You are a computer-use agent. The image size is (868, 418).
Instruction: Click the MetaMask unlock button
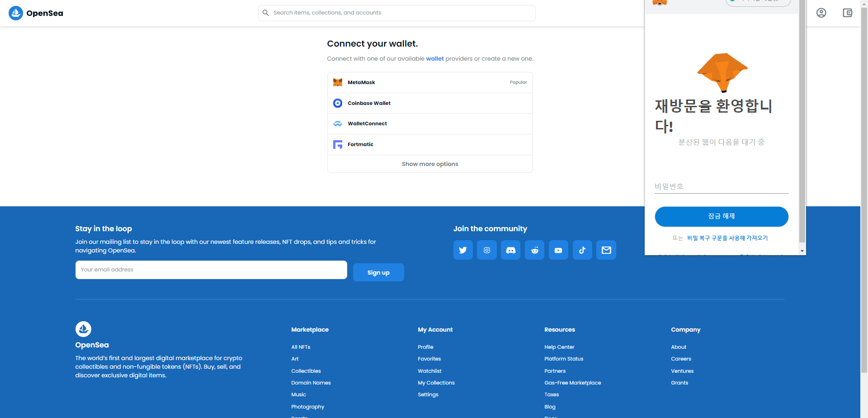[722, 216]
